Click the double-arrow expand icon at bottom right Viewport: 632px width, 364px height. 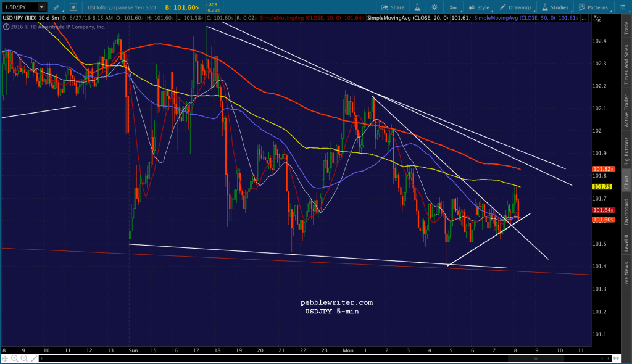point(615,358)
